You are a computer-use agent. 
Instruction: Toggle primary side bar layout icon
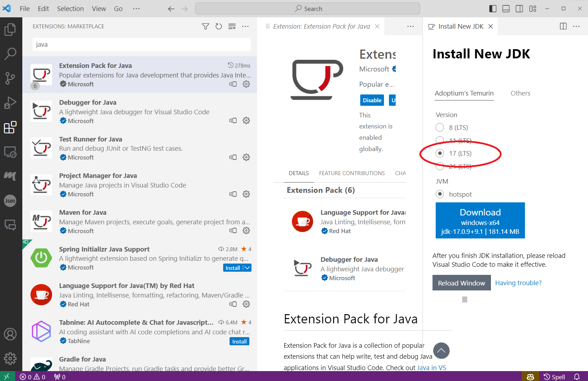point(493,8)
